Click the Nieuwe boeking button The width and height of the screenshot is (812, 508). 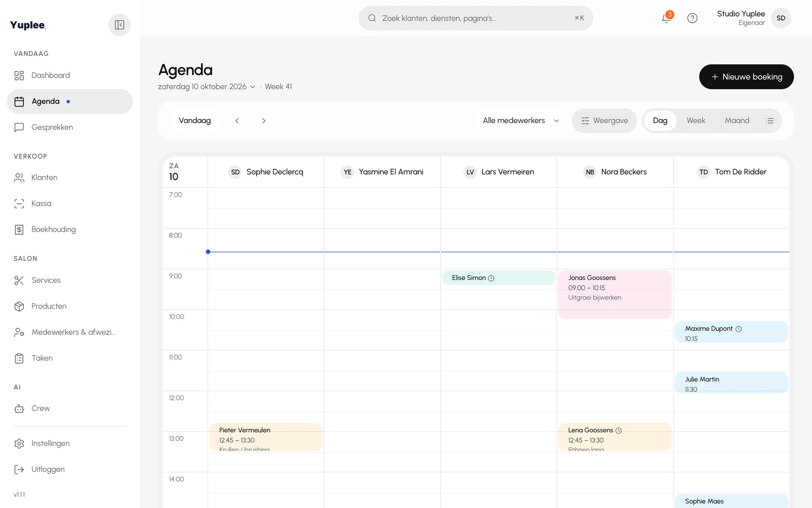click(746, 77)
